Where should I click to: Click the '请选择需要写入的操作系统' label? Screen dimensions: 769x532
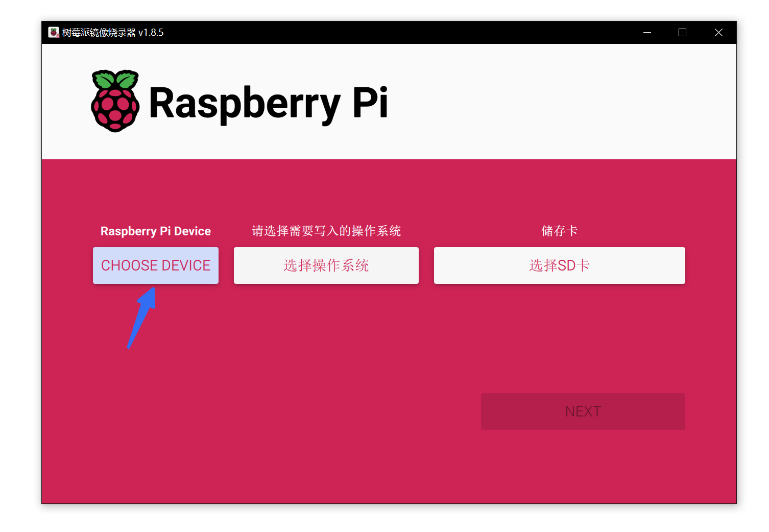[326, 231]
